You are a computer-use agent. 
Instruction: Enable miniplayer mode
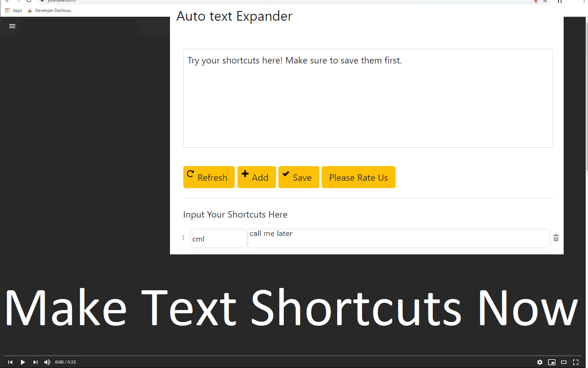(552, 362)
